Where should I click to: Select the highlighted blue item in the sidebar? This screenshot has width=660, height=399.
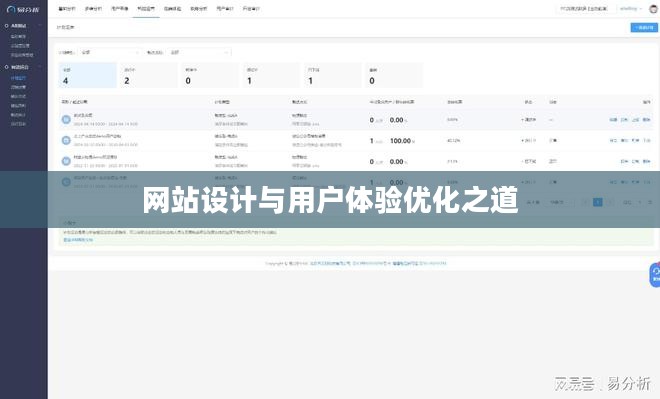tap(18, 78)
